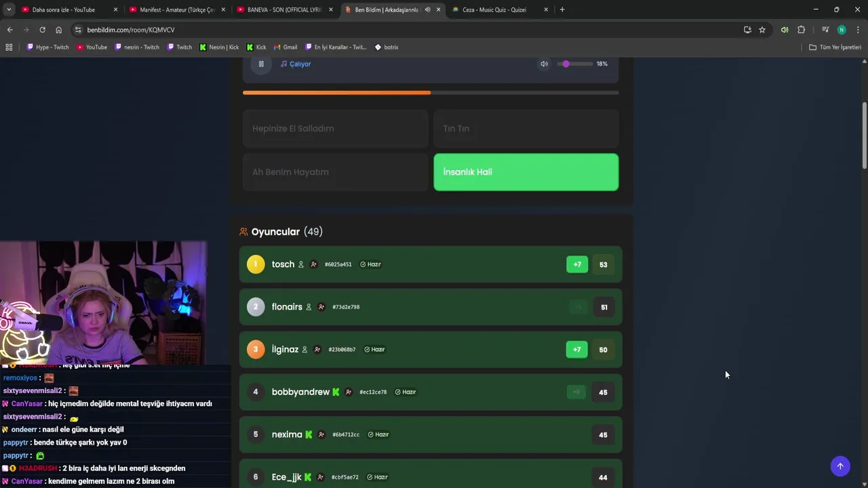Open the apps grid shortcut

tap(9, 47)
